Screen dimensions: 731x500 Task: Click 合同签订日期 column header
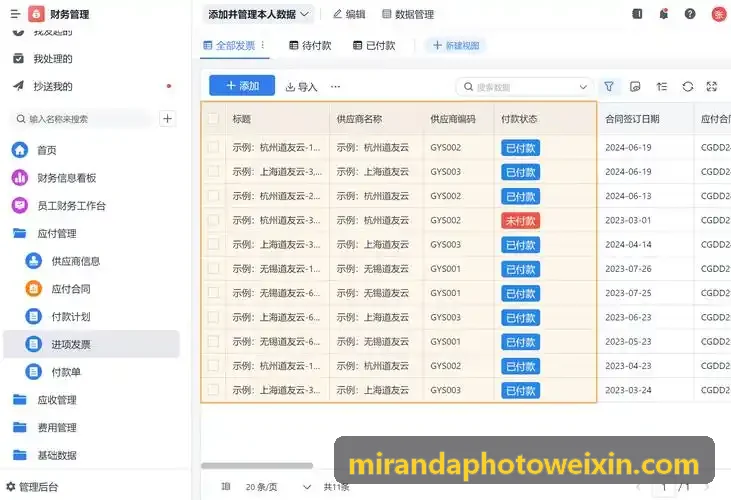632,119
